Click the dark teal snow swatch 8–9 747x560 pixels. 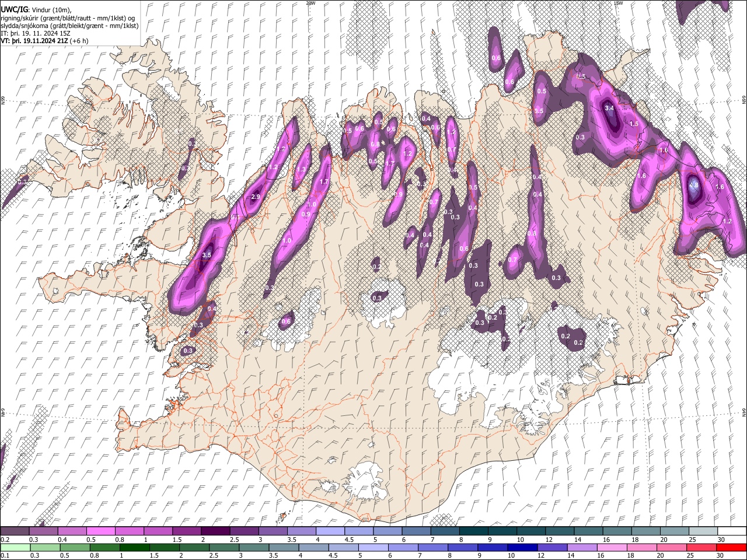(473, 531)
